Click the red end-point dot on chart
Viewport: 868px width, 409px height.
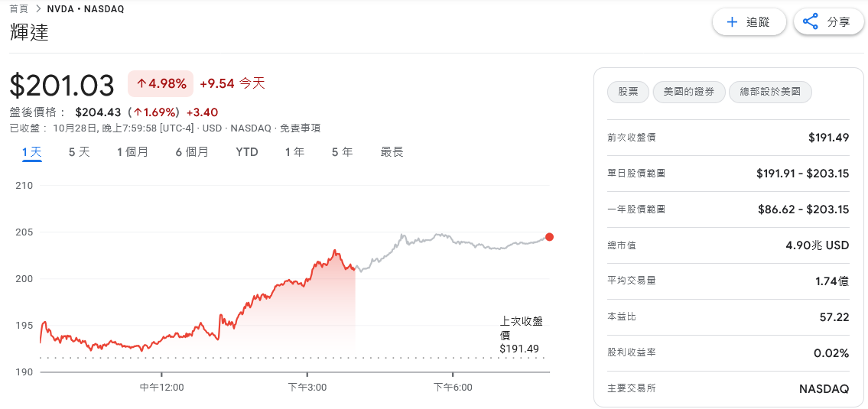[x=549, y=236]
